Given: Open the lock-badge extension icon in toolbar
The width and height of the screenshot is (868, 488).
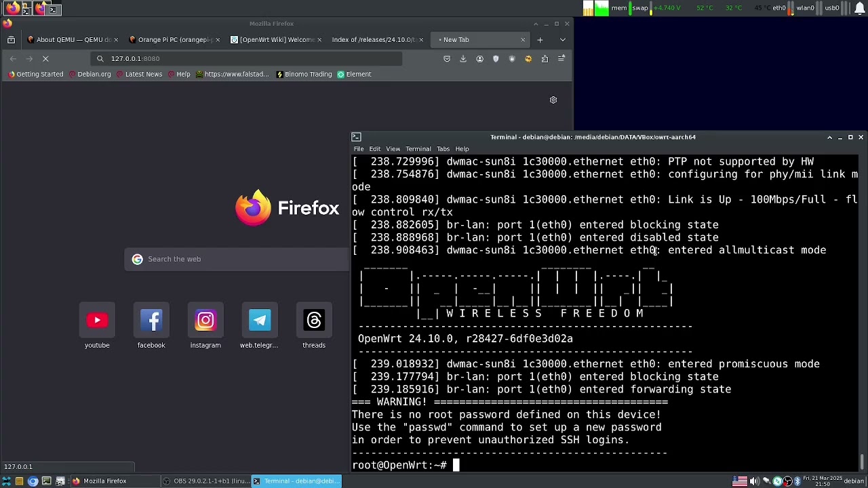Looking at the screenshot, I should [x=512, y=59].
